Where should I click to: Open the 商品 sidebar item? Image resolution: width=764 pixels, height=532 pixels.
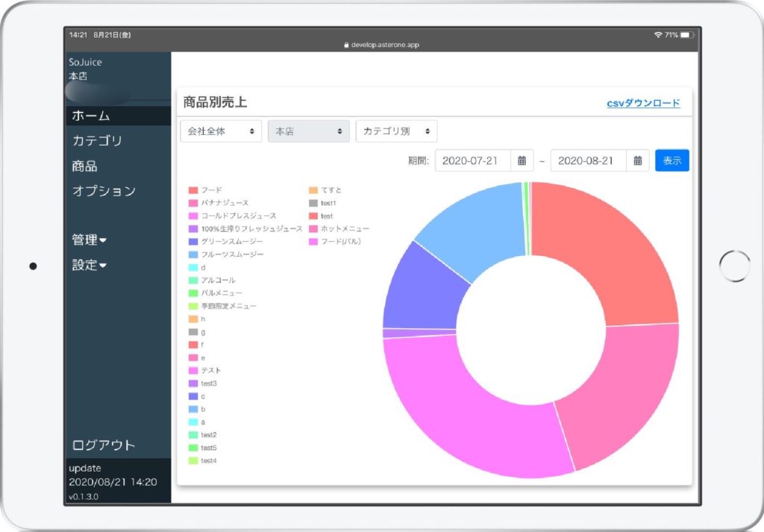coord(84,166)
